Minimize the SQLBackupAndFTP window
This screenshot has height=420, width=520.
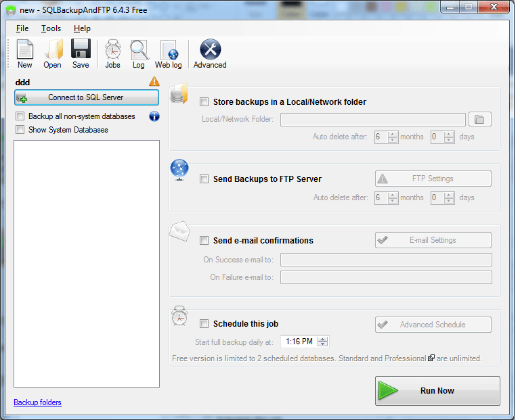coord(450,7)
